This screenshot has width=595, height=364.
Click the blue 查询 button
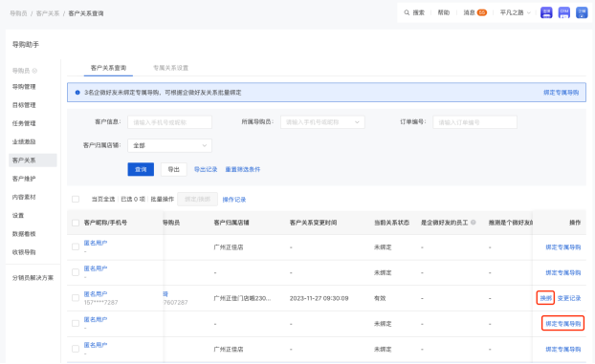pyautogui.click(x=141, y=169)
